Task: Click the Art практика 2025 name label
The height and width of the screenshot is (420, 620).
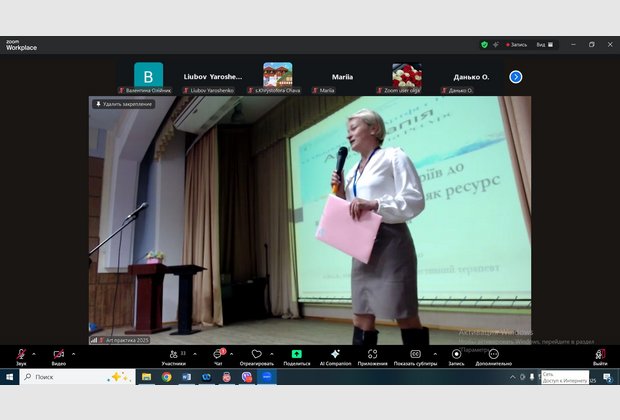Action: 127,340
